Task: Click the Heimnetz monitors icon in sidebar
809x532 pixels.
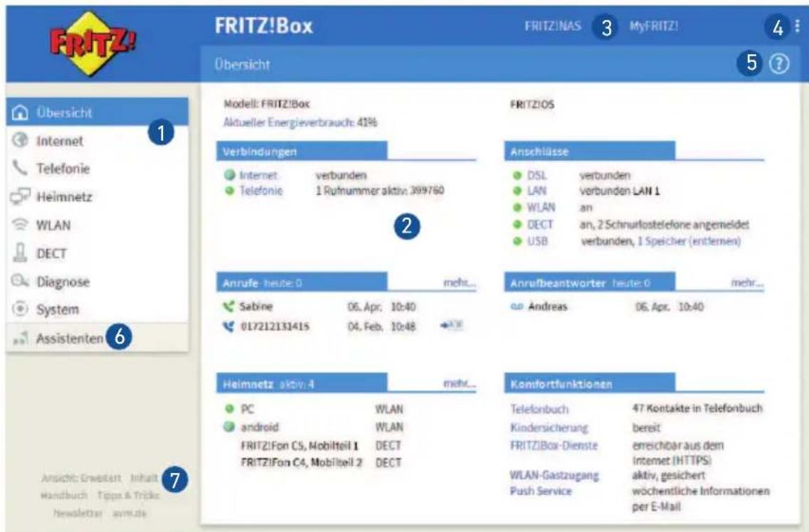Action: point(20,196)
